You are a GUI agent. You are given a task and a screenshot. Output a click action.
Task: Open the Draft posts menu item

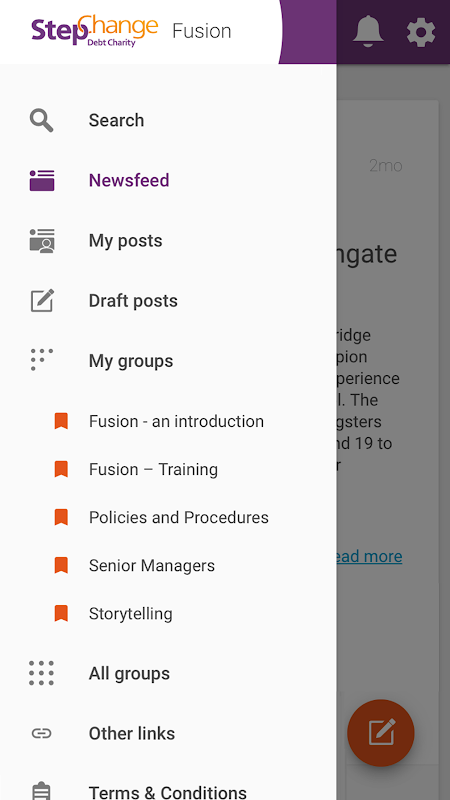pyautogui.click(x=168, y=301)
